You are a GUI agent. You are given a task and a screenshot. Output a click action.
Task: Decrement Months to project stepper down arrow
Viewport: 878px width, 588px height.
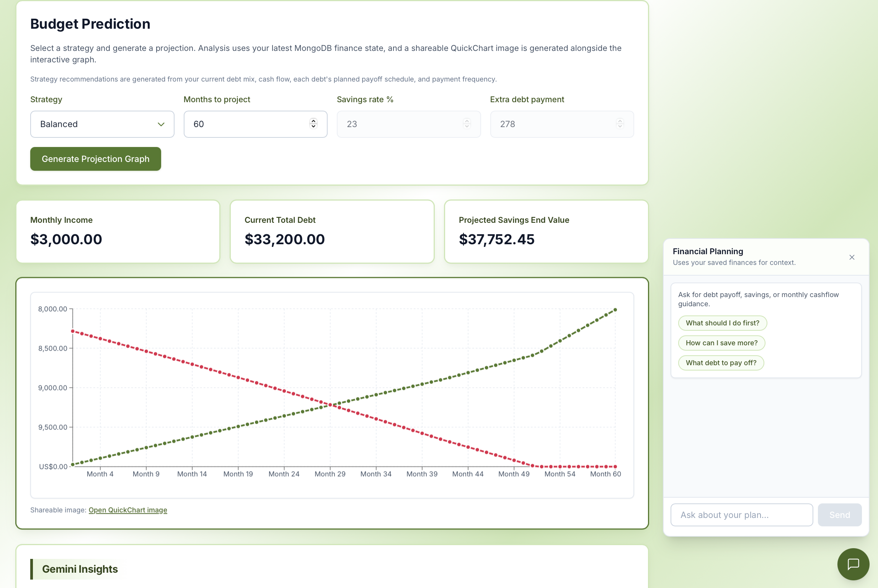coord(313,127)
